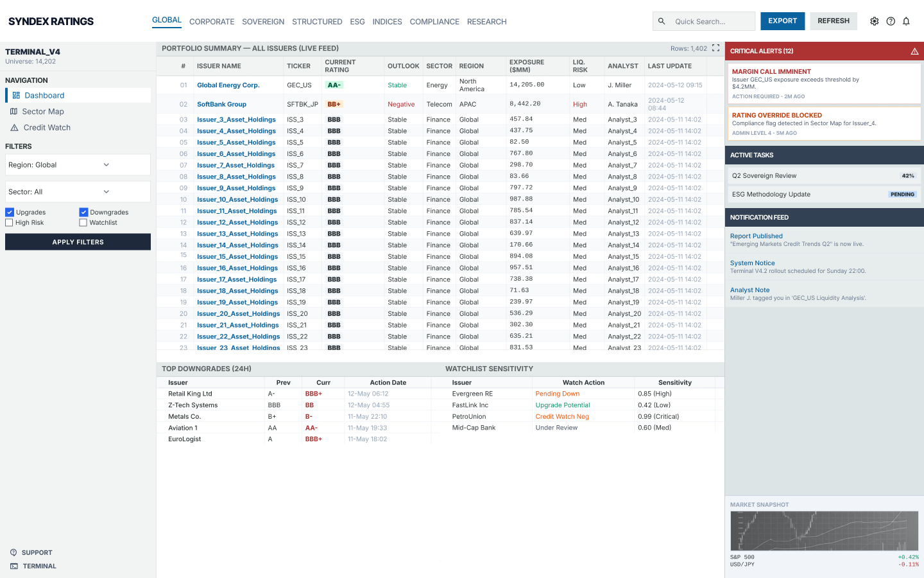
Task: Expand the Region: Global dropdown
Action: (x=78, y=165)
